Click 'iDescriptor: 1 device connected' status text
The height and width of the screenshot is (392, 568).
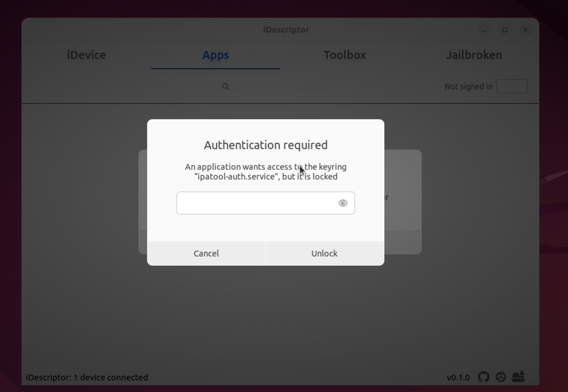coord(87,377)
